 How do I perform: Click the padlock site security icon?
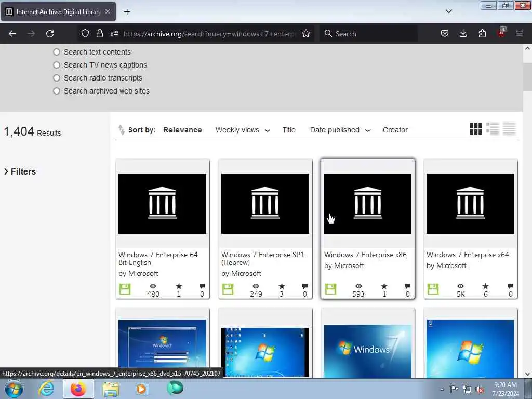pyautogui.click(x=99, y=33)
